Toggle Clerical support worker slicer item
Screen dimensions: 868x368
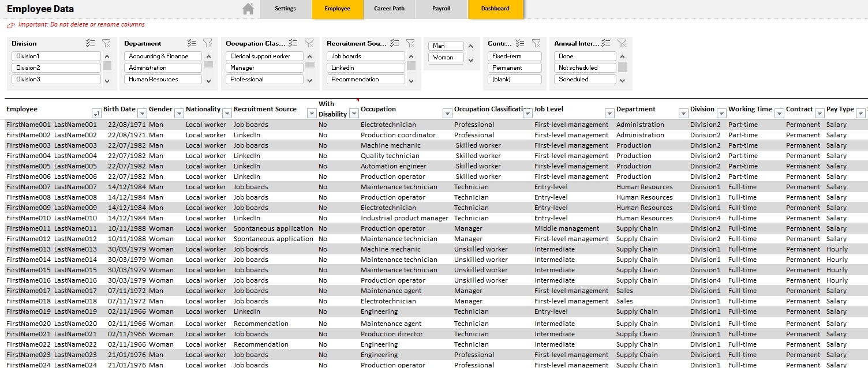coord(264,56)
